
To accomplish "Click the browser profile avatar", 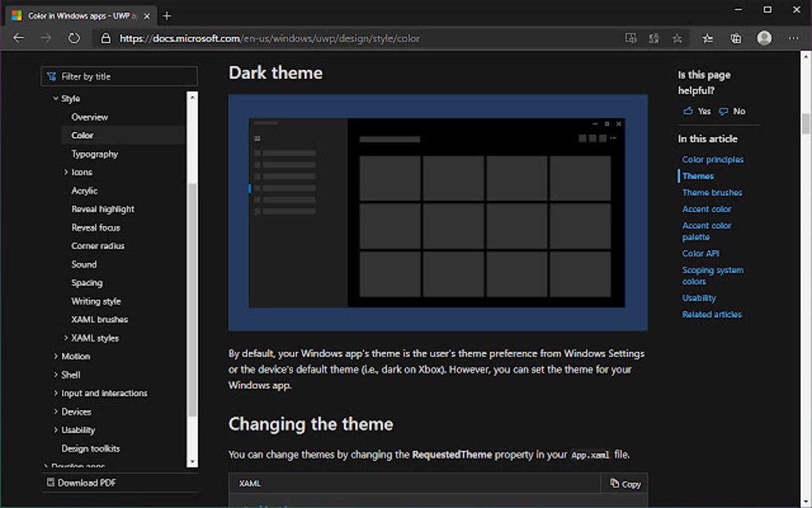I will point(764,37).
